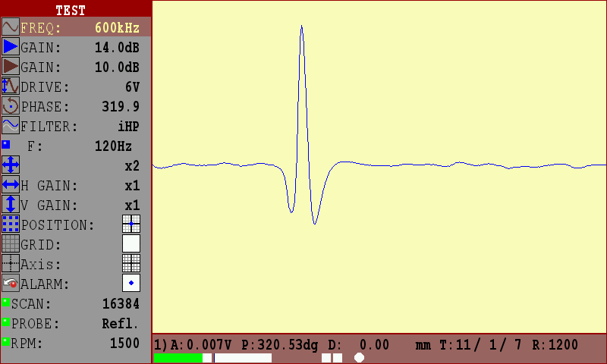Change the x2 zoom value

coord(132,166)
